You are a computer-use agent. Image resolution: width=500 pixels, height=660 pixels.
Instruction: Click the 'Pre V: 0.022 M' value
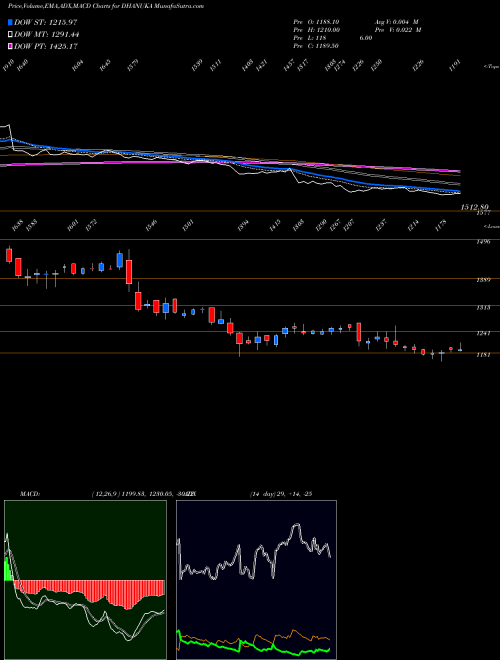coord(398,30)
